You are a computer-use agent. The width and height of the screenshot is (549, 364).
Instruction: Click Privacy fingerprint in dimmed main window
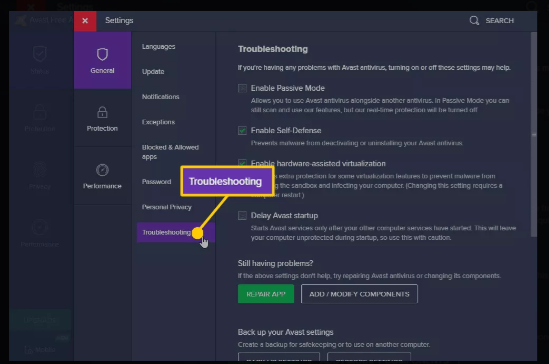point(40,170)
